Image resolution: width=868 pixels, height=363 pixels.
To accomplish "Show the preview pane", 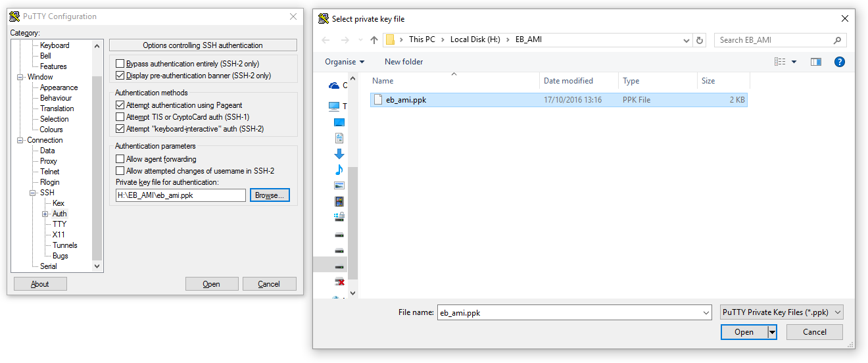I will pyautogui.click(x=816, y=62).
